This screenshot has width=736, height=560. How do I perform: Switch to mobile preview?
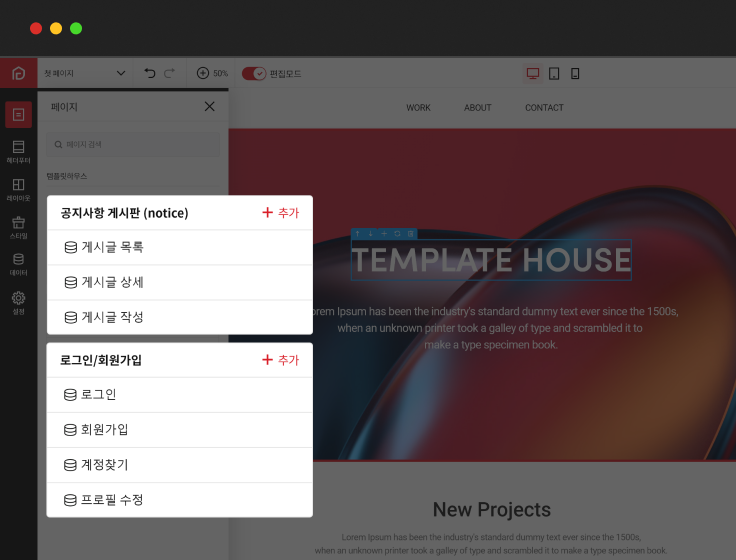575,74
